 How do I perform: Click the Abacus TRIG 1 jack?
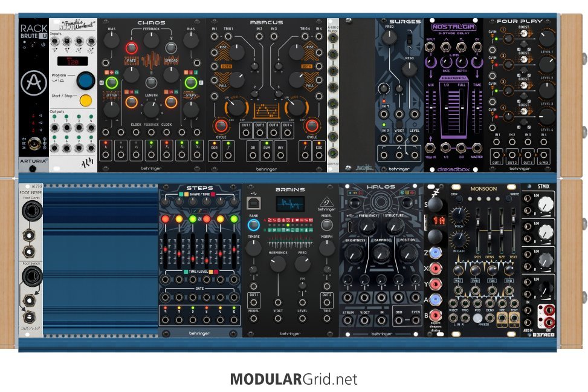pyautogui.click(x=228, y=36)
